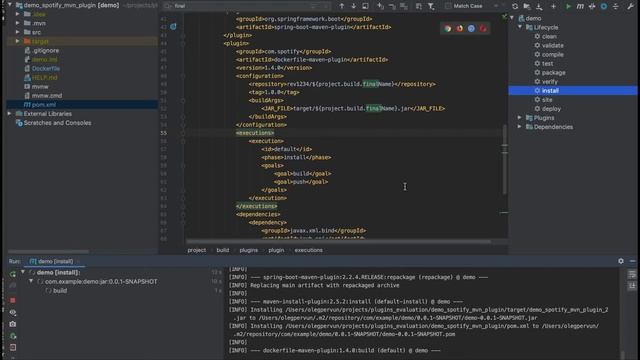Hide the Run tool window

point(633,261)
